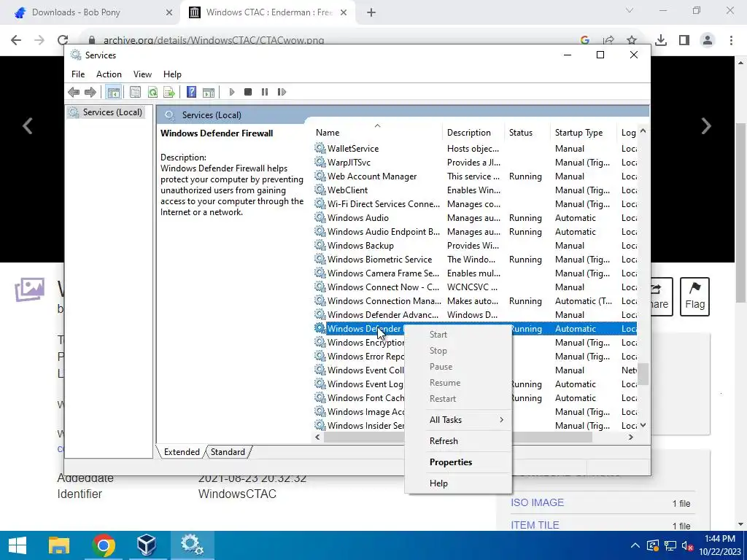Open the ITEM TILE download link

pyautogui.click(x=535, y=525)
